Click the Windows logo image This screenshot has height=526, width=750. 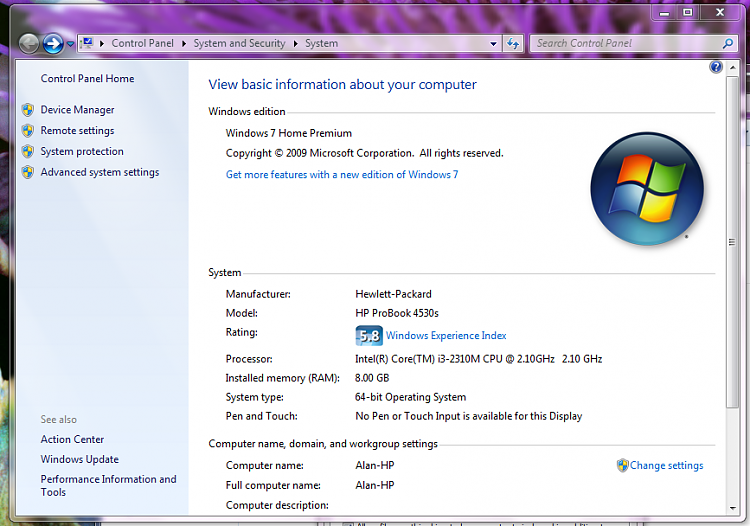click(x=647, y=189)
